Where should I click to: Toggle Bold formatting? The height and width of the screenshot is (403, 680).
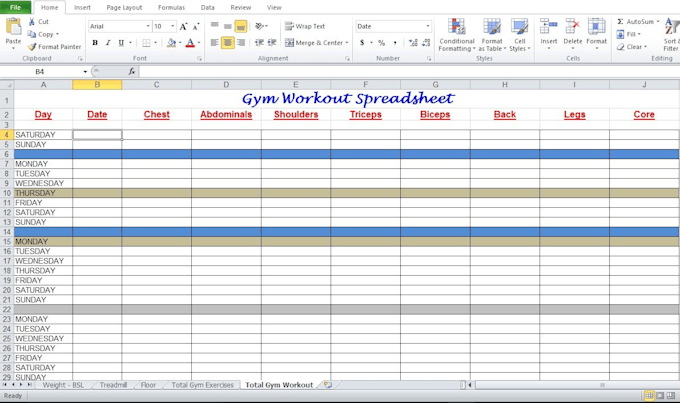tap(95, 43)
